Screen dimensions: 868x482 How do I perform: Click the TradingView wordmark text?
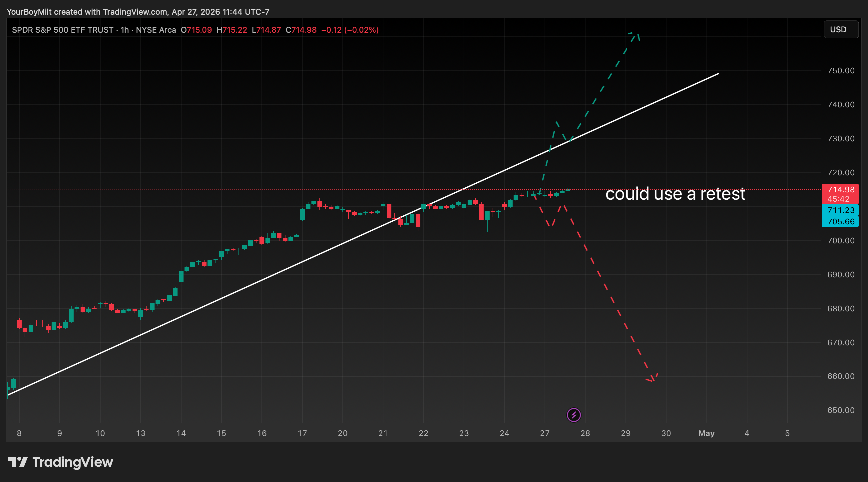point(73,462)
